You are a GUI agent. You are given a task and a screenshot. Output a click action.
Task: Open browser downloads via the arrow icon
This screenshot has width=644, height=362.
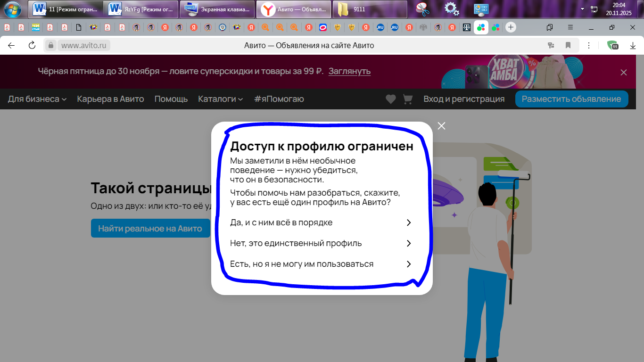tap(633, 45)
